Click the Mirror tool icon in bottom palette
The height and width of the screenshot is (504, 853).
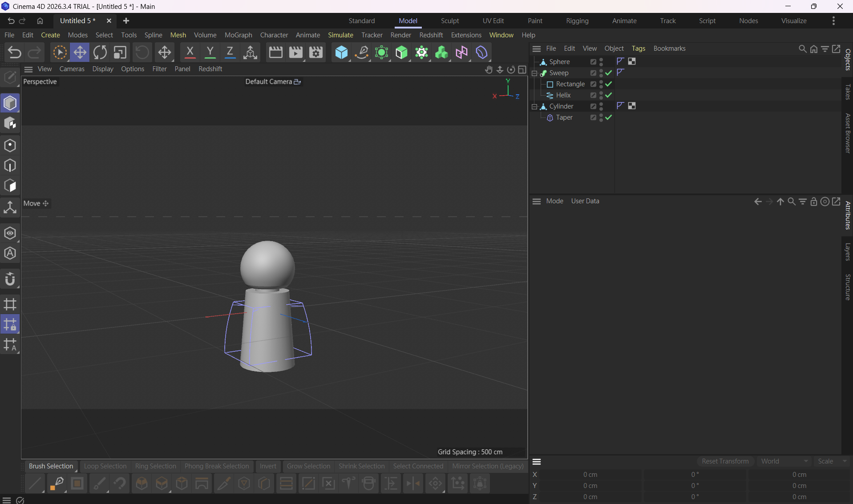pos(413,484)
